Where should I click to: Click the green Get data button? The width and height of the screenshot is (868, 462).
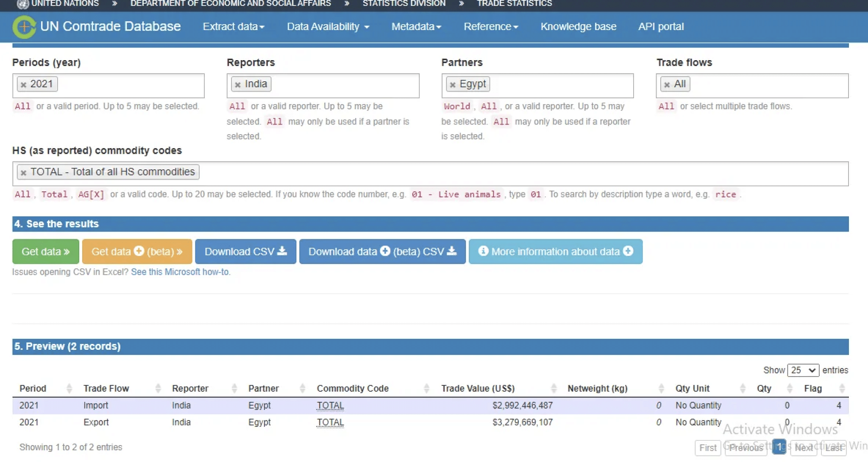pyautogui.click(x=45, y=252)
